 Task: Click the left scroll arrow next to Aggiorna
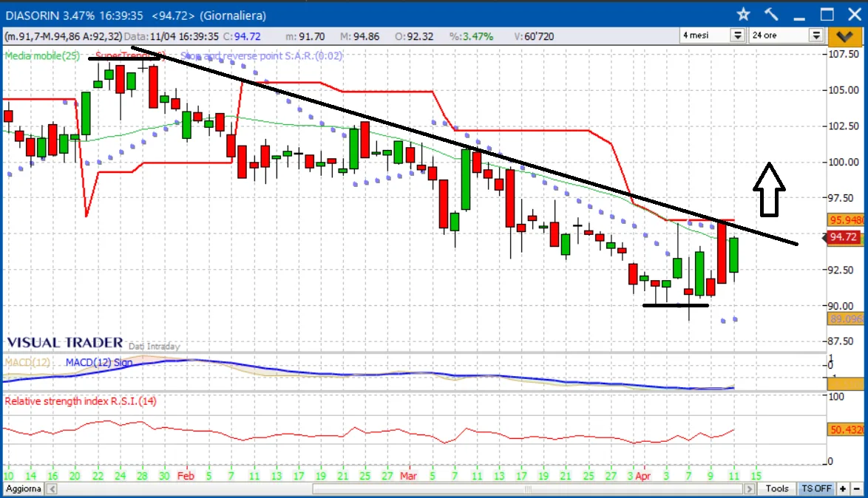(52, 488)
